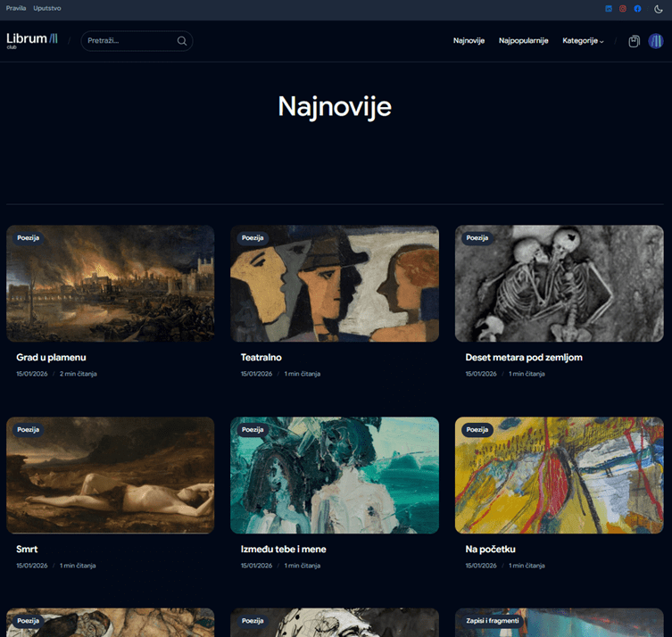Click Poezija tag on Smrt card
Image resolution: width=672 pixels, height=637 pixels.
29,430
